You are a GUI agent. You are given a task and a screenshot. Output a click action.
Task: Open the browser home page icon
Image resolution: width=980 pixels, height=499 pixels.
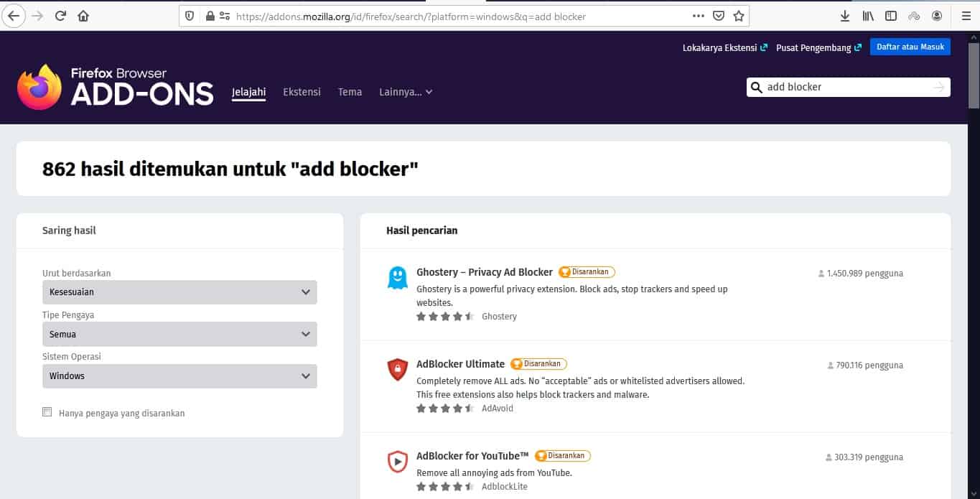(83, 15)
